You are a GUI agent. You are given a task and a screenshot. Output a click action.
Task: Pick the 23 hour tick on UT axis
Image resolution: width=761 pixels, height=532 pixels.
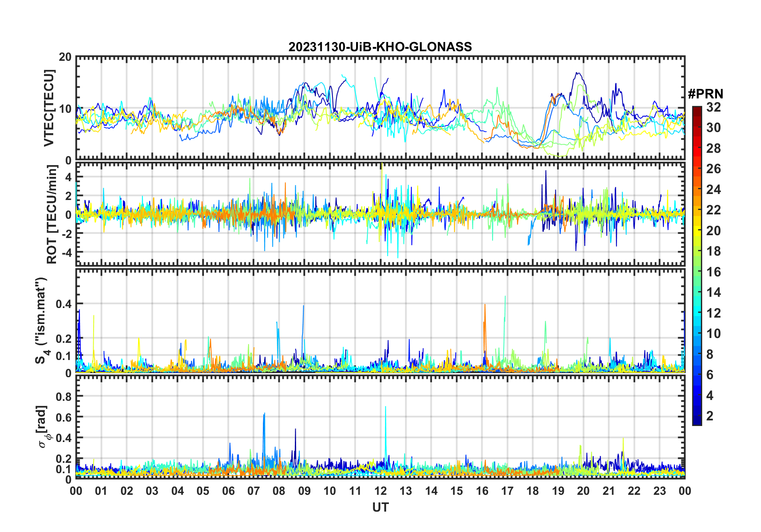pyautogui.click(x=660, y=491)
